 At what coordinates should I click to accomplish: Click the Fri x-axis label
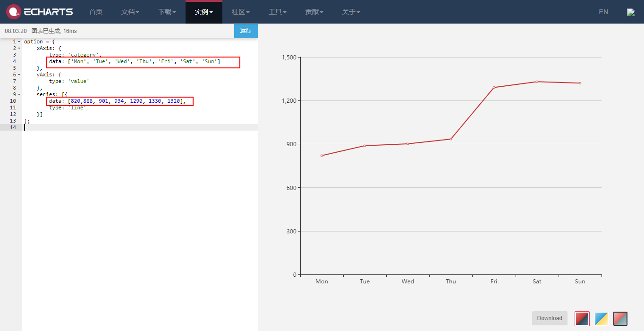click(x=494, y=281)
